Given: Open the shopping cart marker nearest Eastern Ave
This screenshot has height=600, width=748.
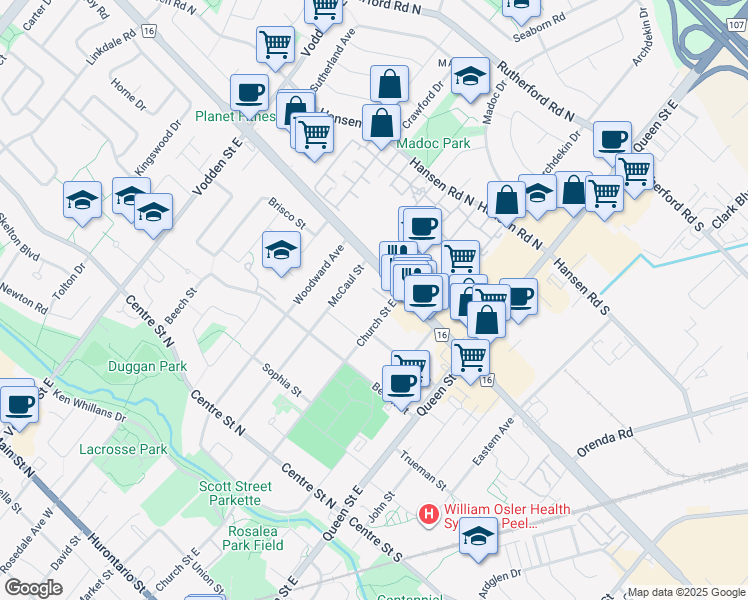Looking at the screenshot, I should pos(470,357).
